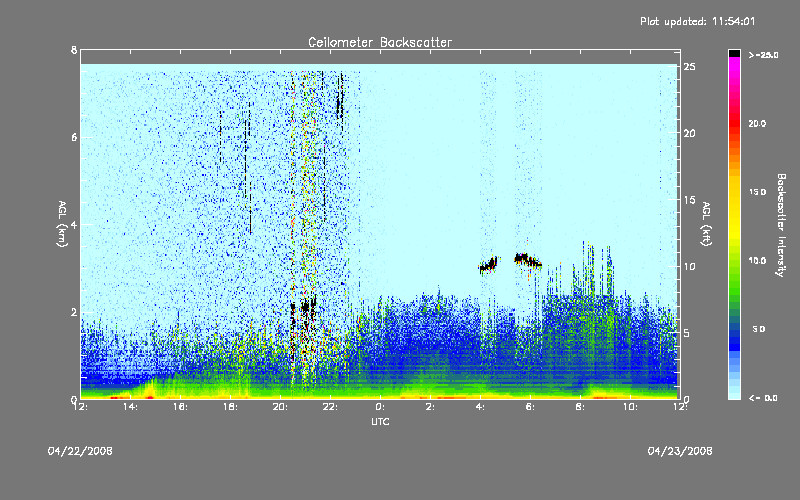Click the 2 km label on the left axis

pos(74,312)
